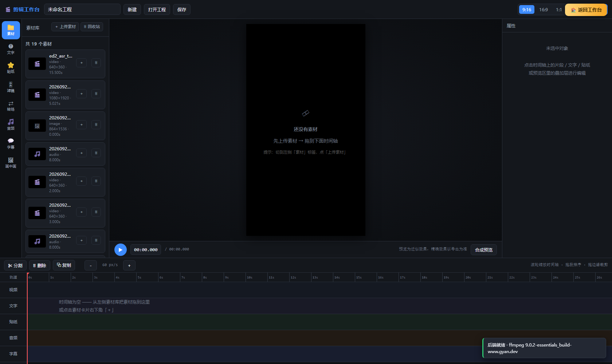Add ed2_asr_t video to timeline with plus

82,63
